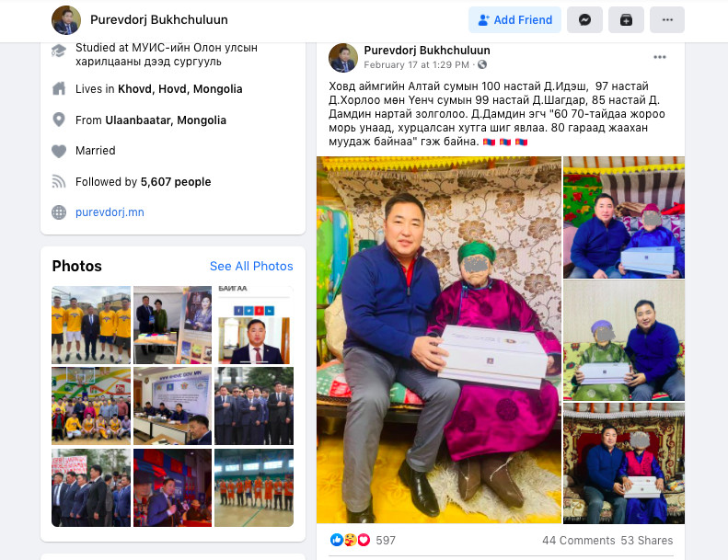The image size is (728, 560).
Task: Open the post's three-dots options menu
Action: point(660,57)
